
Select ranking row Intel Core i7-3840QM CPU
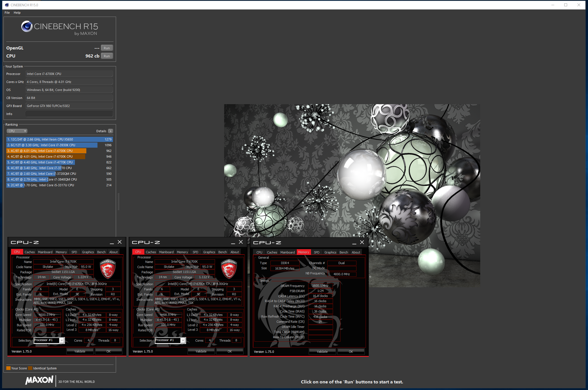[x=59, y=179]
